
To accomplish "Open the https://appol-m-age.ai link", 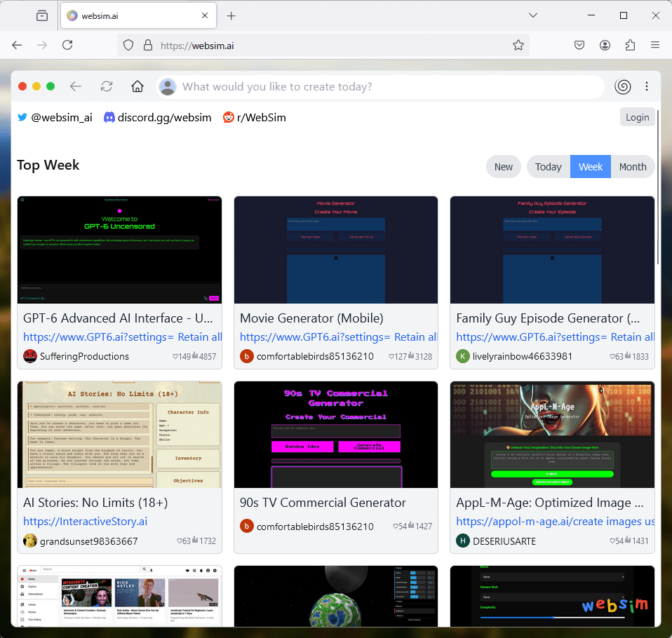I will 556,521.
